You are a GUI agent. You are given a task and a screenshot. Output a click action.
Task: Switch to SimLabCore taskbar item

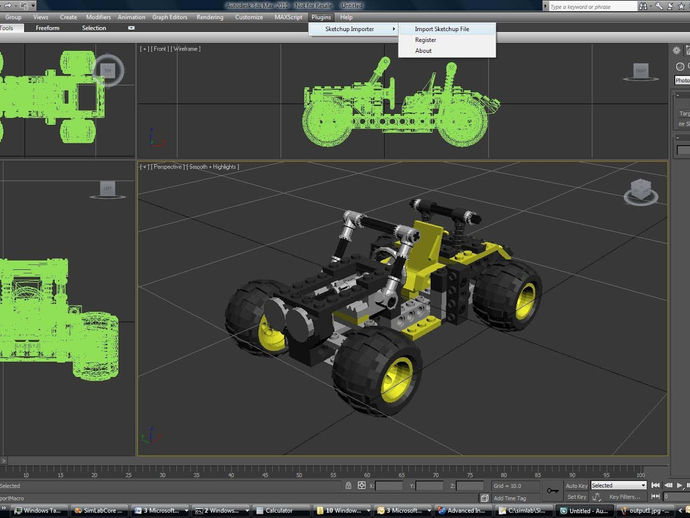point(100,511)
